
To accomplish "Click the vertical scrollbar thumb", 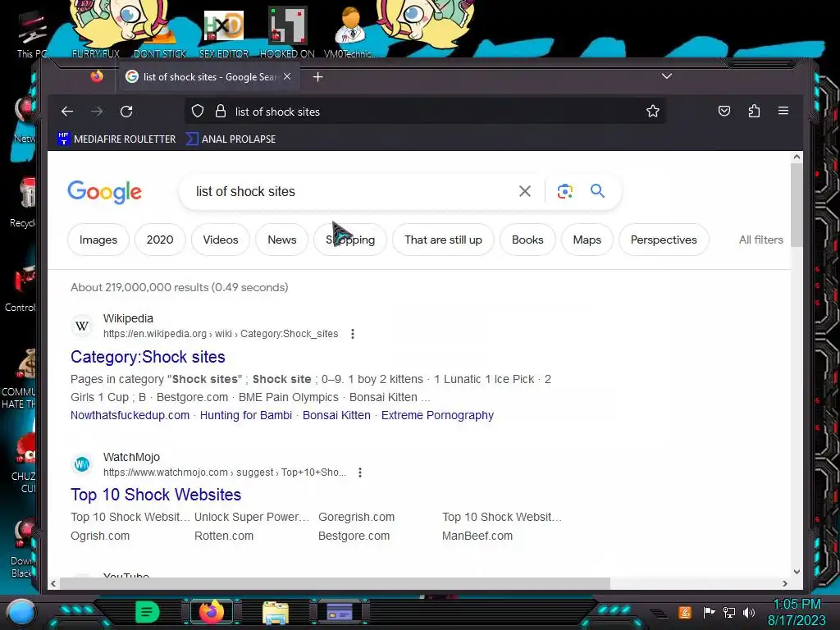I will click(796, 205).
